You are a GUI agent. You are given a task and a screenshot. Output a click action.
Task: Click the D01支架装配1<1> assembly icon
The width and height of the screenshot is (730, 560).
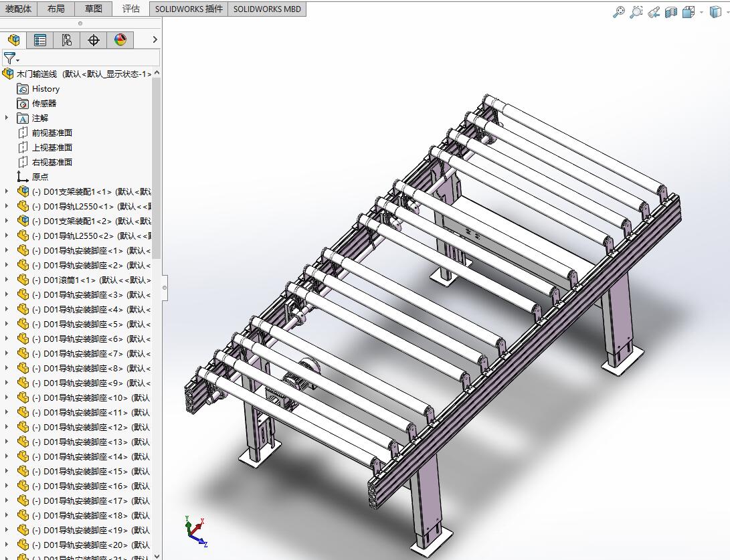(x=23, y=191)
